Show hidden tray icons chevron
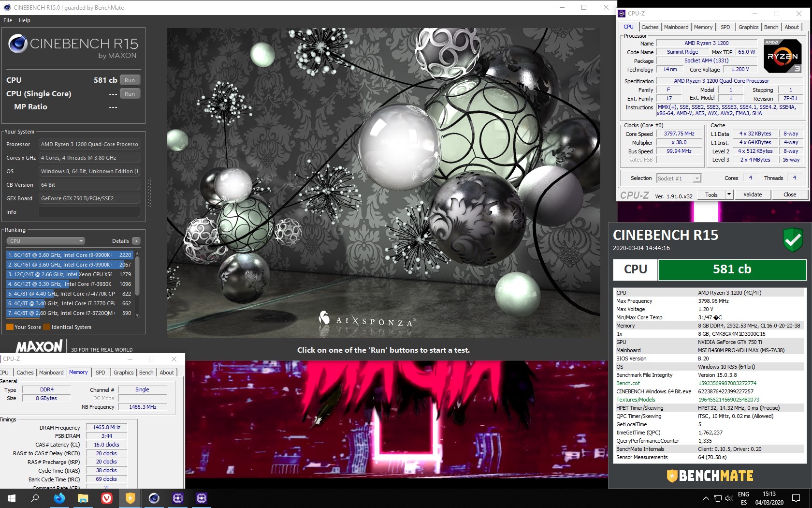 706,498
